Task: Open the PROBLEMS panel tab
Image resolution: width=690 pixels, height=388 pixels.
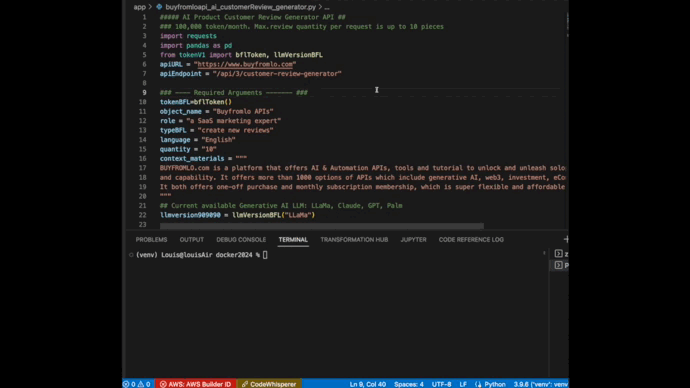Action: tap(151, 240)
